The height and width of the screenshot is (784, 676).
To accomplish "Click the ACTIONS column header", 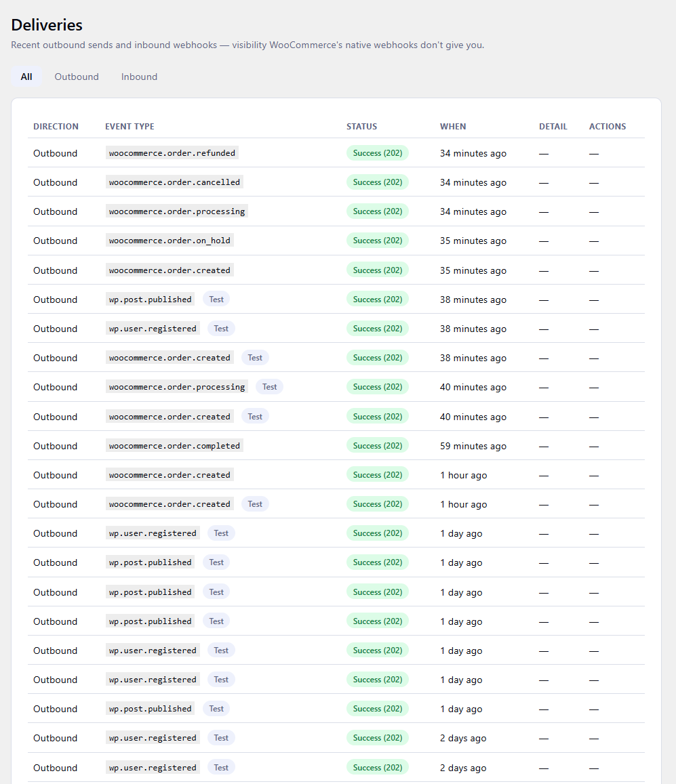I will click(608, 127).
